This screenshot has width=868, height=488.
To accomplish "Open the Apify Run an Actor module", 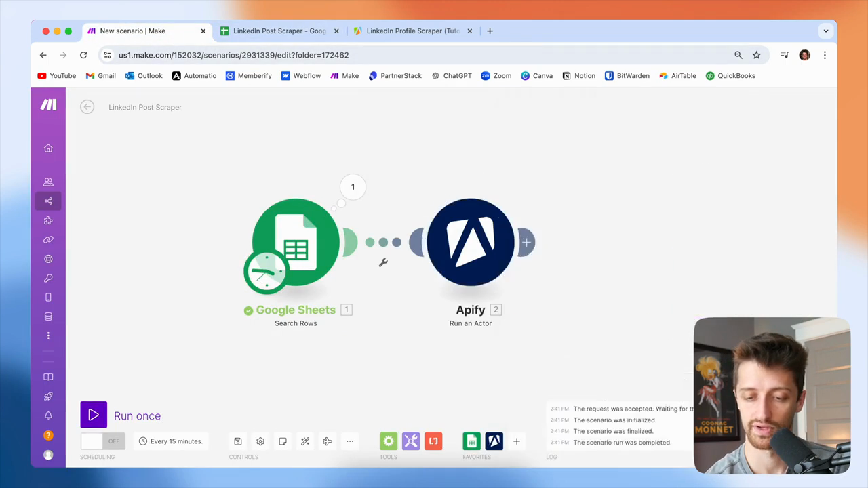I will 471,242.
